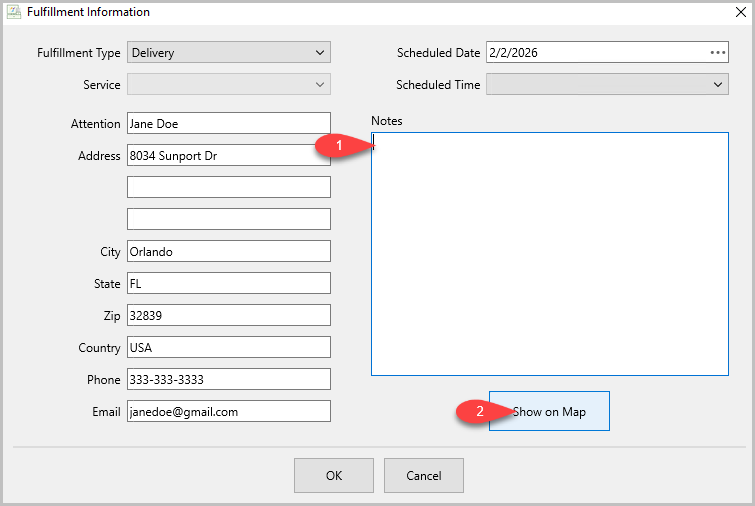Open the Service dropdown

click(229, 84)
